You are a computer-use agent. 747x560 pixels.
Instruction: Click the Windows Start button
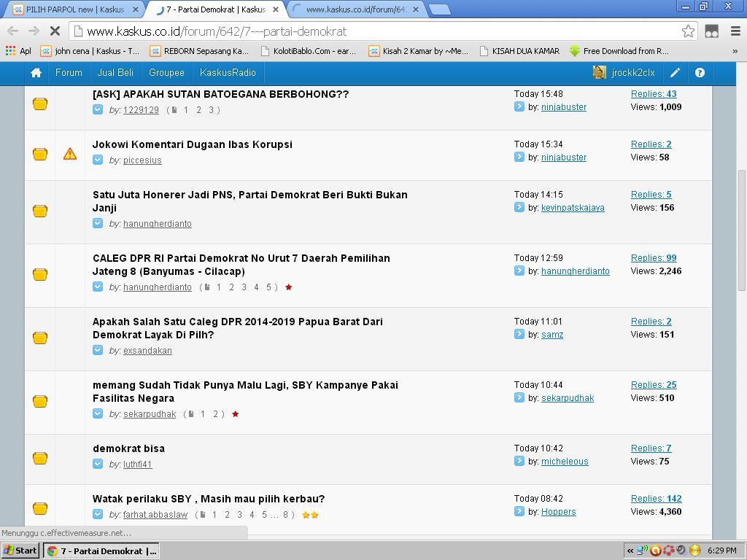[x=20, y=551]
